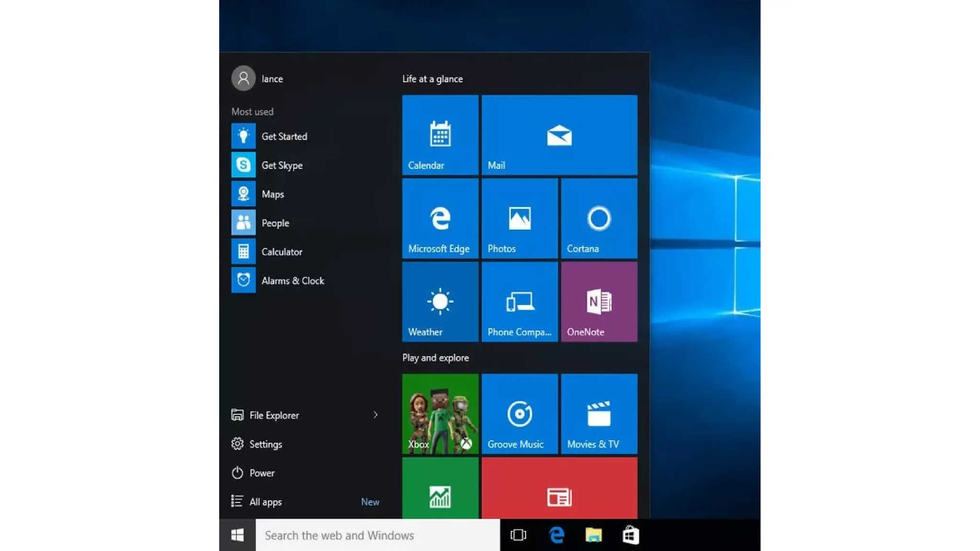
Task: Click the Maps label
Action: [x=273, y=194]
